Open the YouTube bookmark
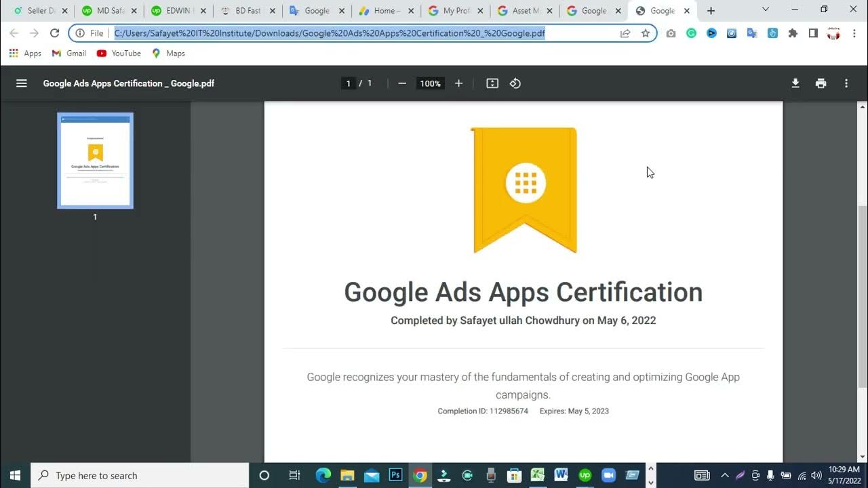 [x=119, y=53]
